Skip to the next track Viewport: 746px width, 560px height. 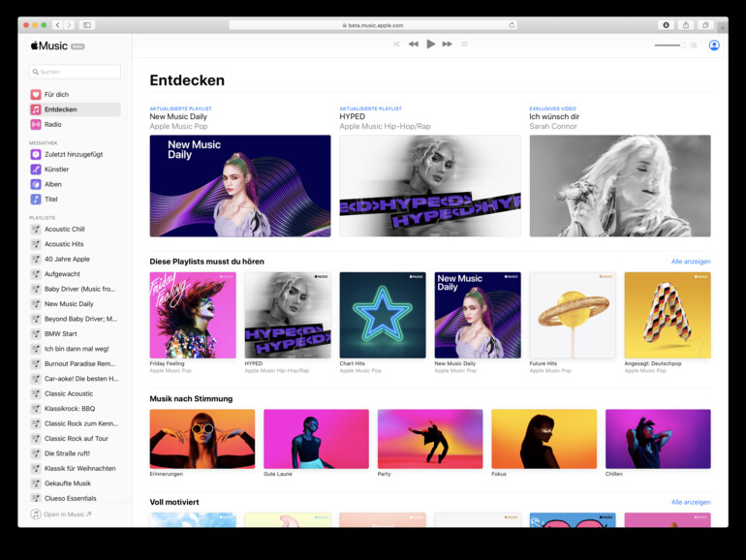coord(448,45)
